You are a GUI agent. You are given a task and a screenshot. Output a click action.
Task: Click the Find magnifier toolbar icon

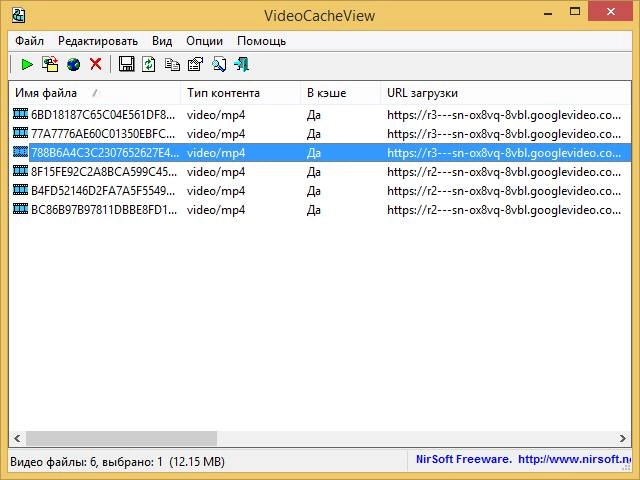point(219,64)
